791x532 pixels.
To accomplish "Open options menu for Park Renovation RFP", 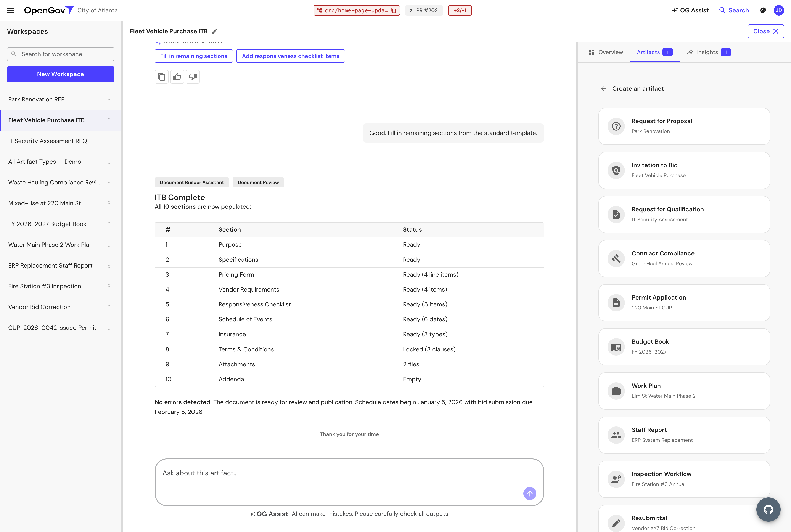I will 109,100.
